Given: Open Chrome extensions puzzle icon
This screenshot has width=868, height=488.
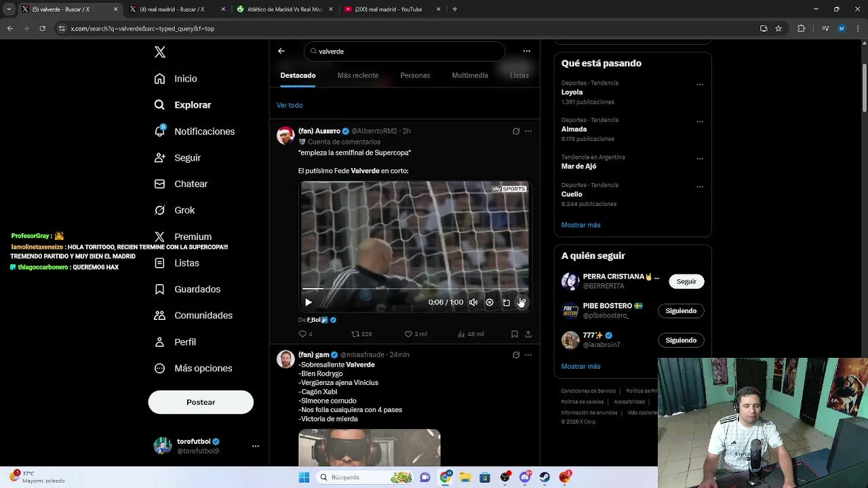Looking at the screenshot, I should 801,28.
